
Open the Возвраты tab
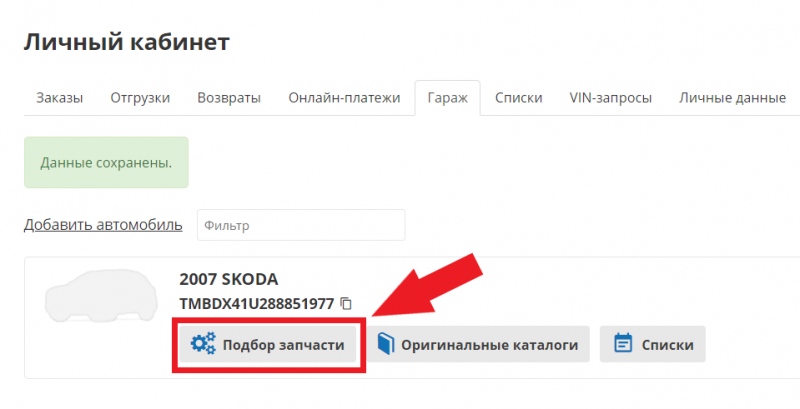[x=229, y=98]
